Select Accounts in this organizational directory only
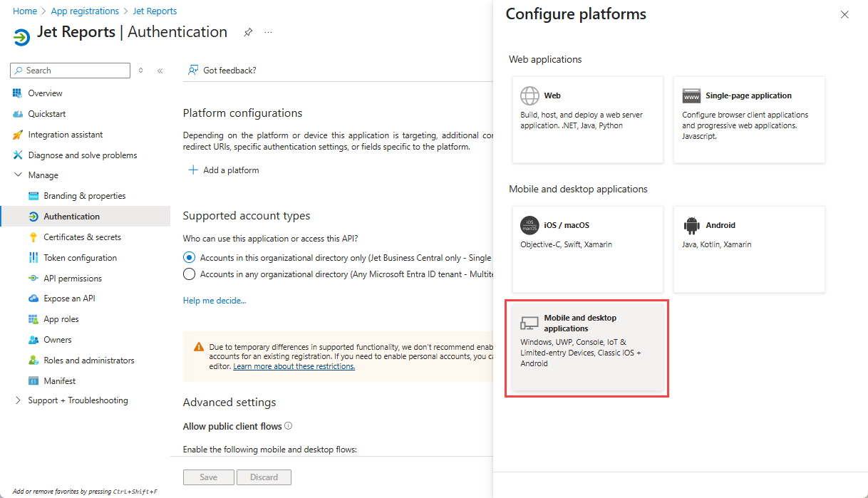The image size is (868, 498). click(189, 258)
